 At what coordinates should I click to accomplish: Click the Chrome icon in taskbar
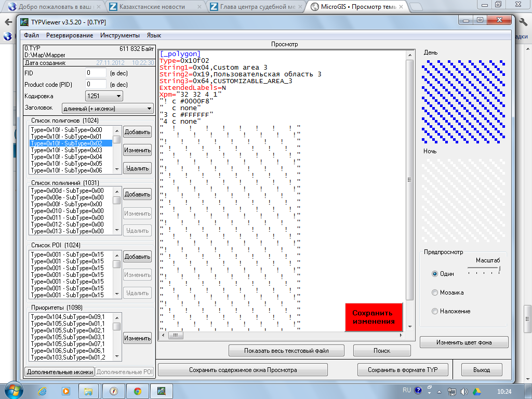coord(137,391)
